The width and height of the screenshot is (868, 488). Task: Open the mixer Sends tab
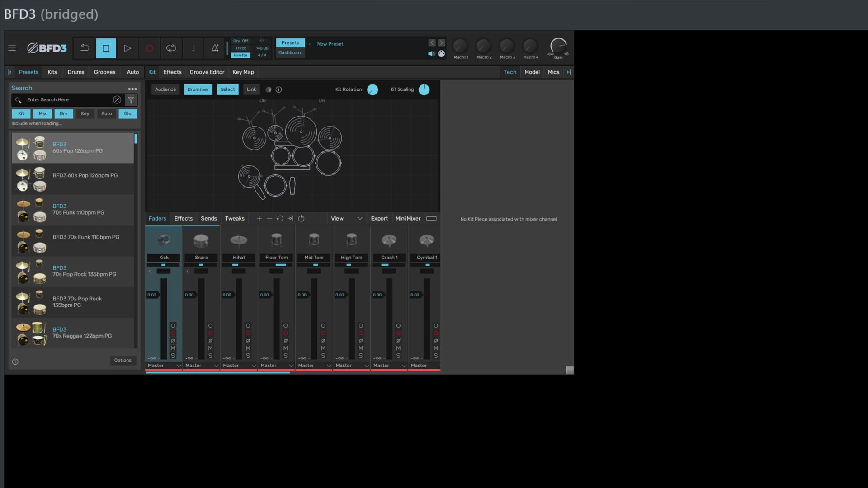click(208, 219)
